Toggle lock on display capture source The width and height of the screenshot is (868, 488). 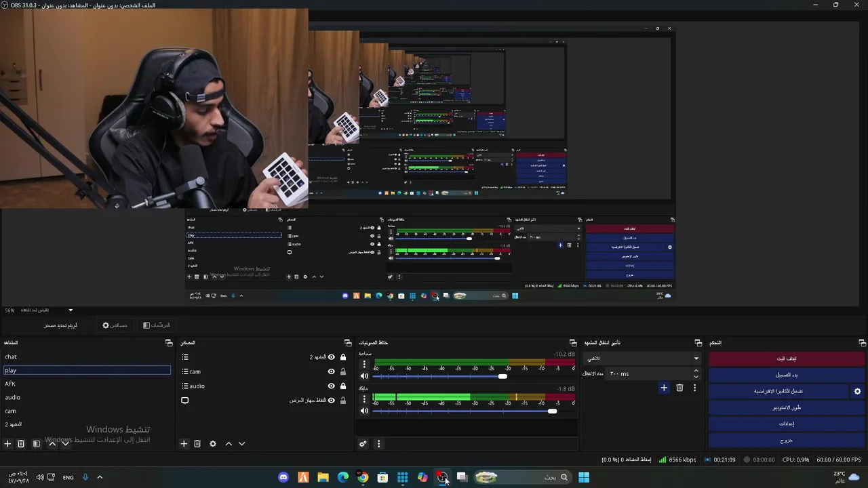(x=343, y=401)
